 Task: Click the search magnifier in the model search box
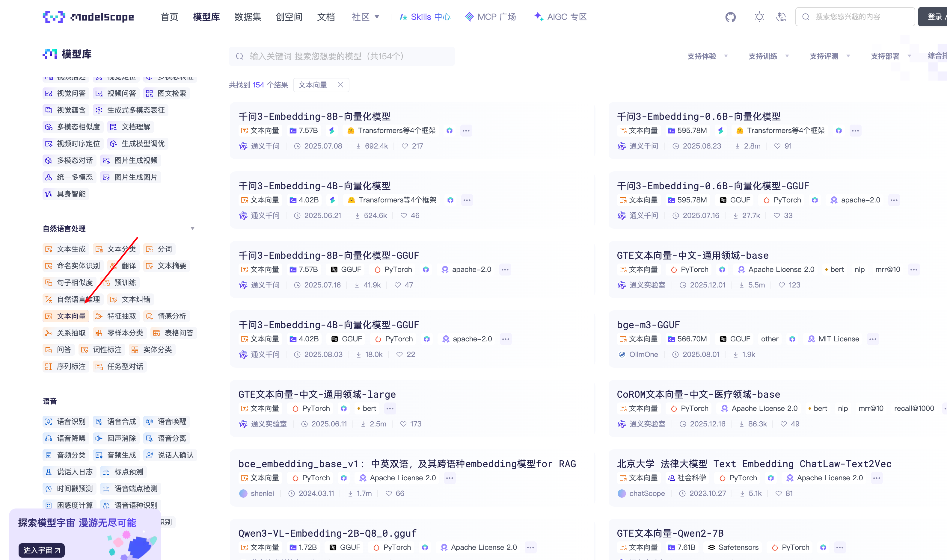point(239,56)
